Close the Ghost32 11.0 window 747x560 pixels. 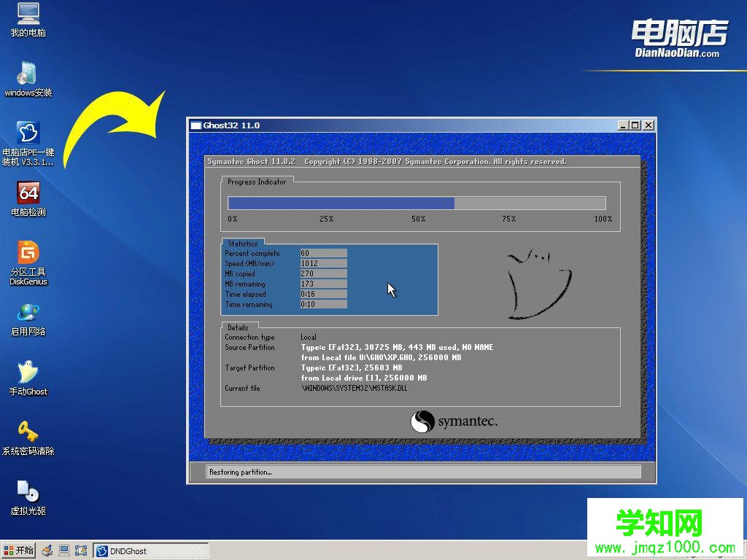coord(649,125)
